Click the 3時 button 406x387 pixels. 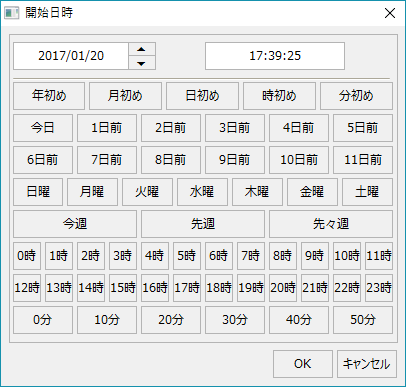[x=123, y=256]
